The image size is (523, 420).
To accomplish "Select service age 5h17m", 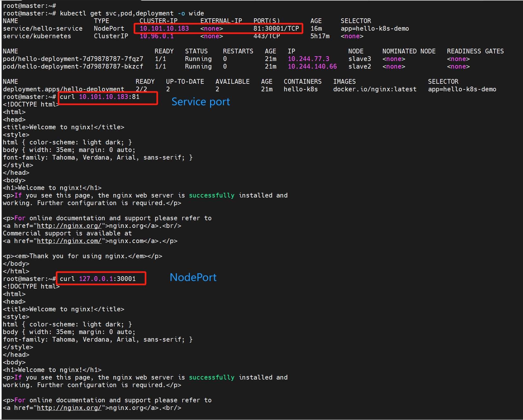I will click(x=320, y=36).
